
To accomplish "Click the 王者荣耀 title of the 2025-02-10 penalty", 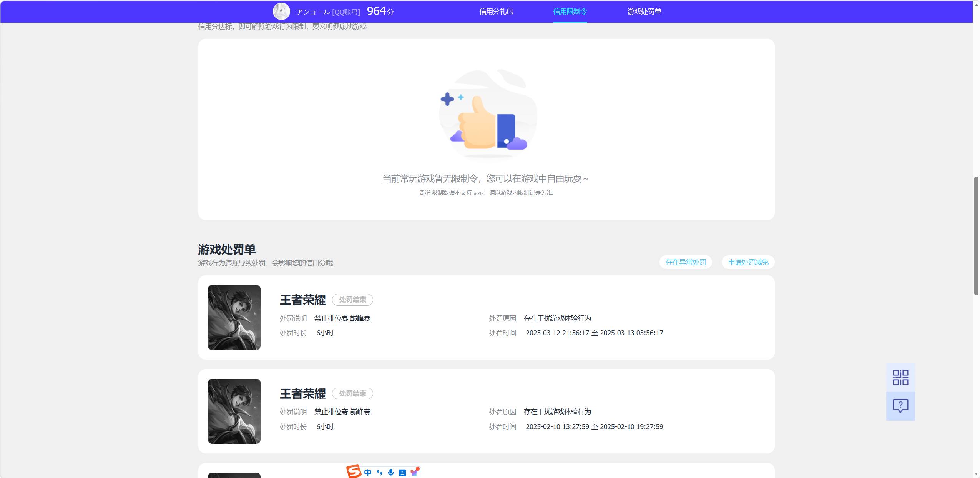I will pos(302,394).
